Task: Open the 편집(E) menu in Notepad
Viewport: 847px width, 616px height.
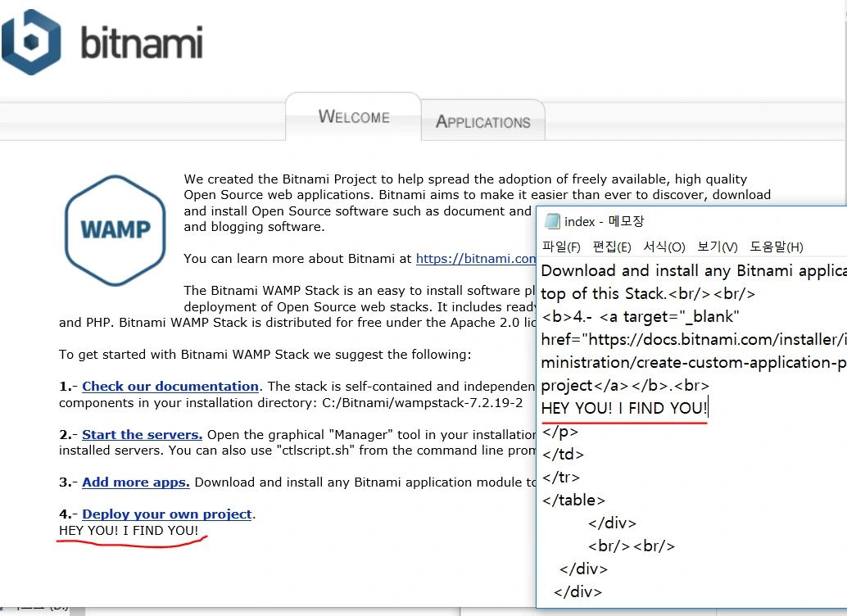Action: pos(611,247)
